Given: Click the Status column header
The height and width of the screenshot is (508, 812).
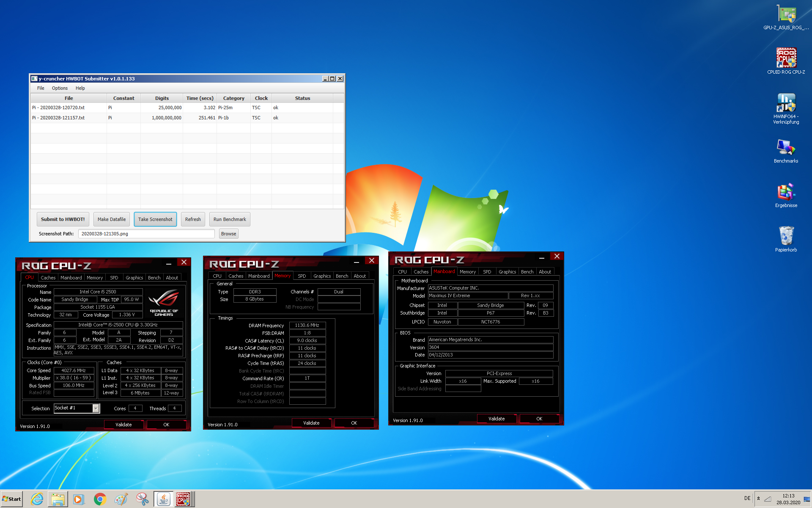Looking at the screenshot, I should 302,98.
